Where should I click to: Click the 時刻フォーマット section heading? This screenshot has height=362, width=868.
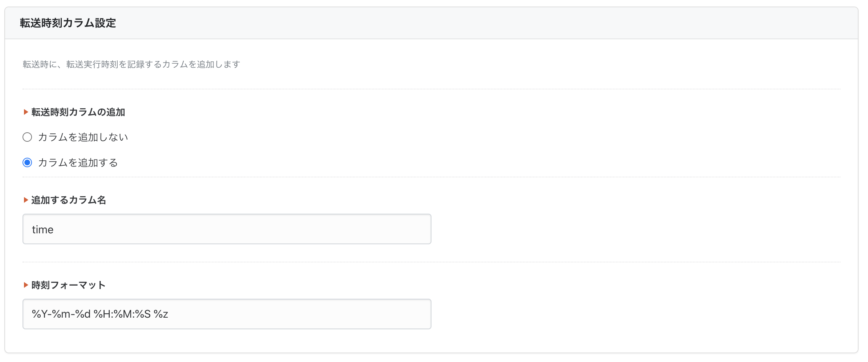pos(68,285)
